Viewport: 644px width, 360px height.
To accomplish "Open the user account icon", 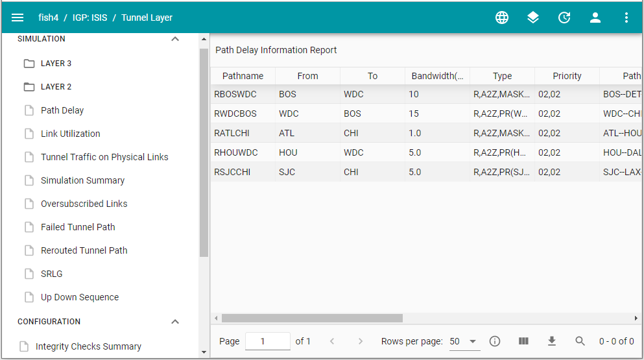I will coord(595,18).
